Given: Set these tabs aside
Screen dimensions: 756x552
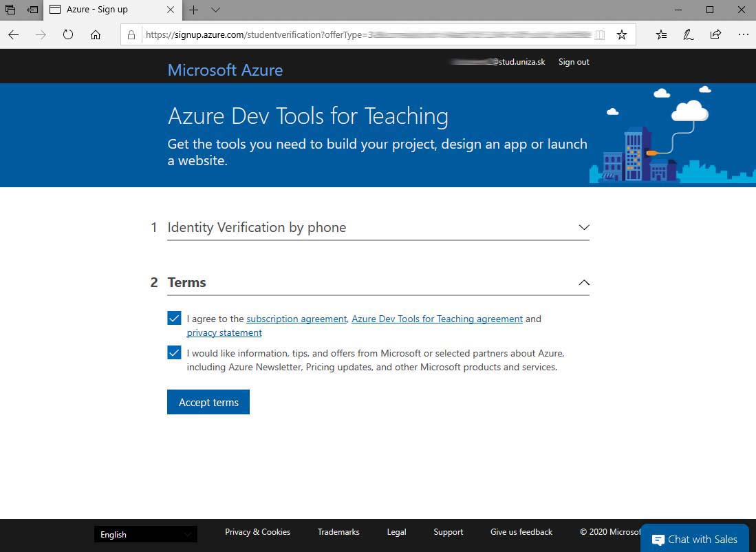Looking at the screenshot, I should click(x=32, y=10).
